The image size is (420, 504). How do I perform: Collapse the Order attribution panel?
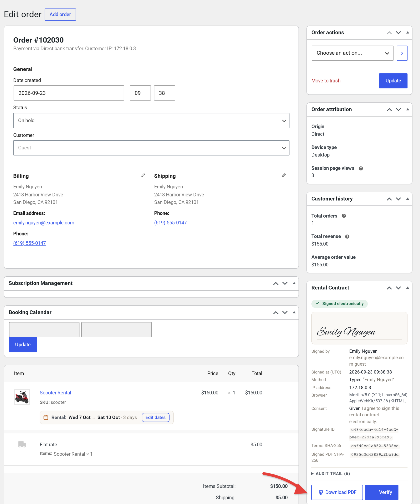point(408,109)
